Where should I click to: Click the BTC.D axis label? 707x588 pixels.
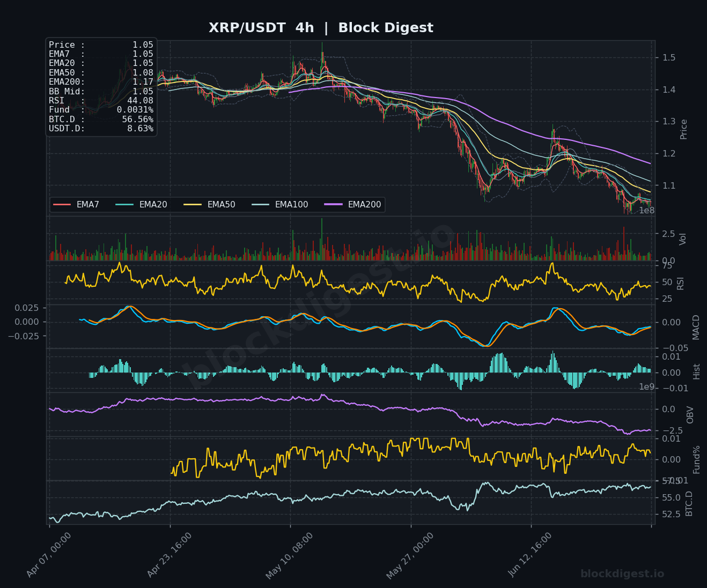[689, 503]
